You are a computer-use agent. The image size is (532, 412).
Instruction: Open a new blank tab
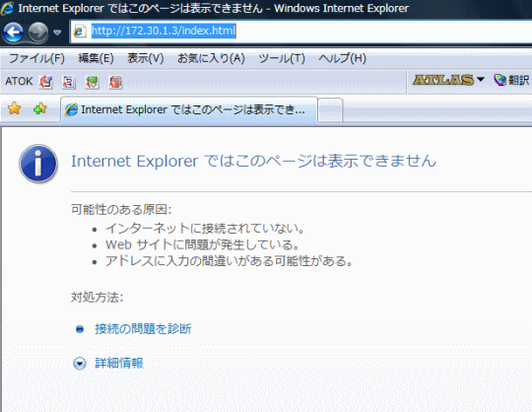[330, 109]
